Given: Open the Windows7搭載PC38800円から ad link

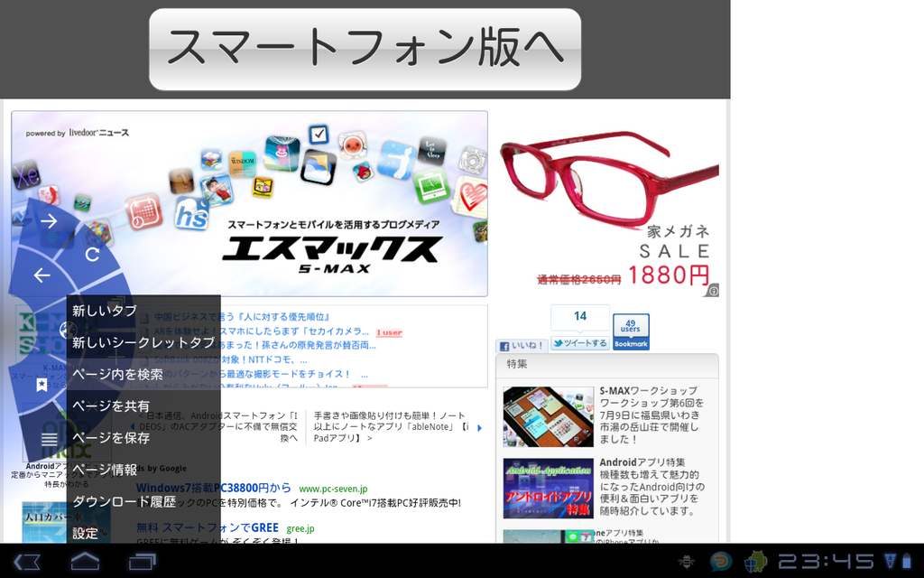Looking at the screenshot, I should pyautogui.click(x=214, y=488).
